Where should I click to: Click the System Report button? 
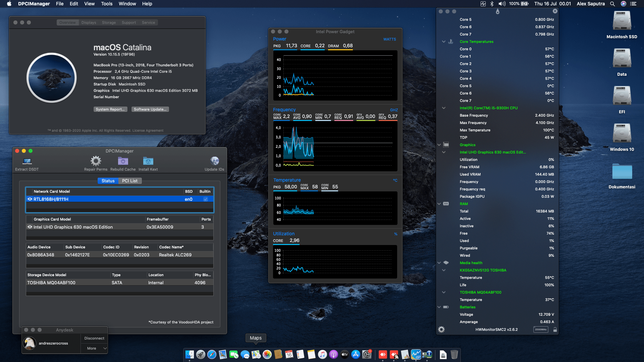click(x=110, y=109)
